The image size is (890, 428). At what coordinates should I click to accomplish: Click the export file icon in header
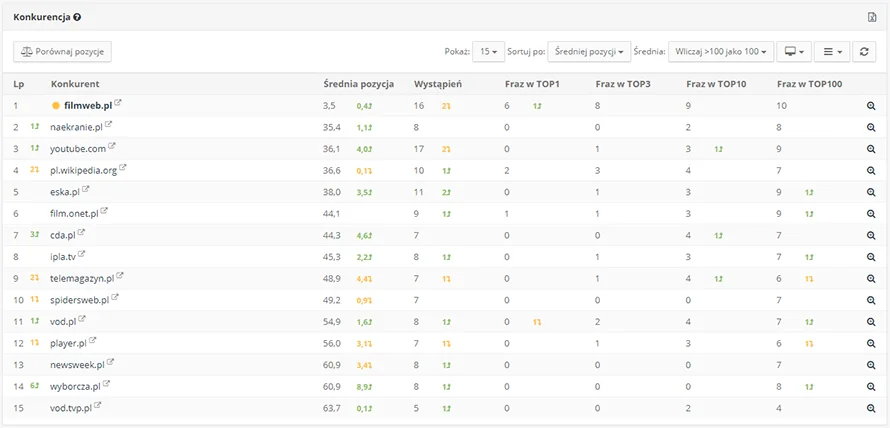pos(871,17)
